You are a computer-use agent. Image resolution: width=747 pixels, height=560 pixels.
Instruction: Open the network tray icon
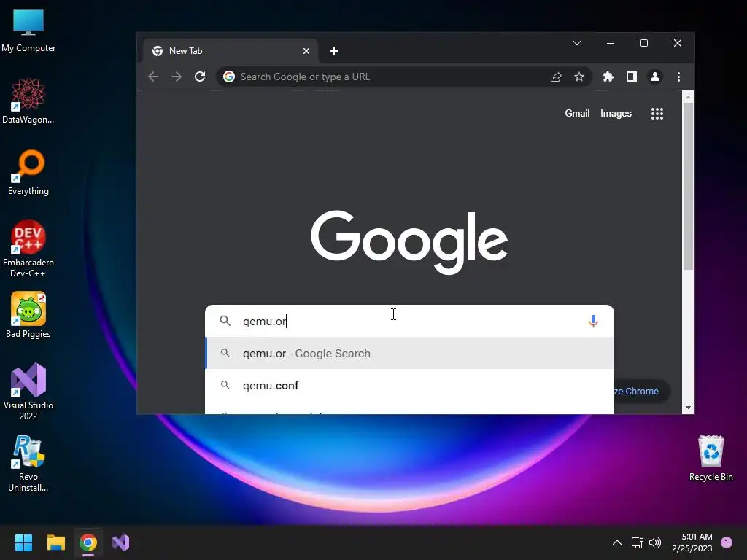637,542
